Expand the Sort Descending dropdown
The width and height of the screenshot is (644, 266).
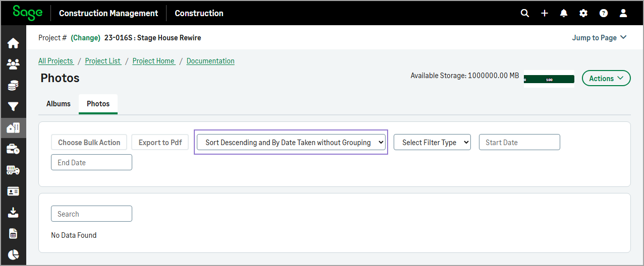click(291, 143)
